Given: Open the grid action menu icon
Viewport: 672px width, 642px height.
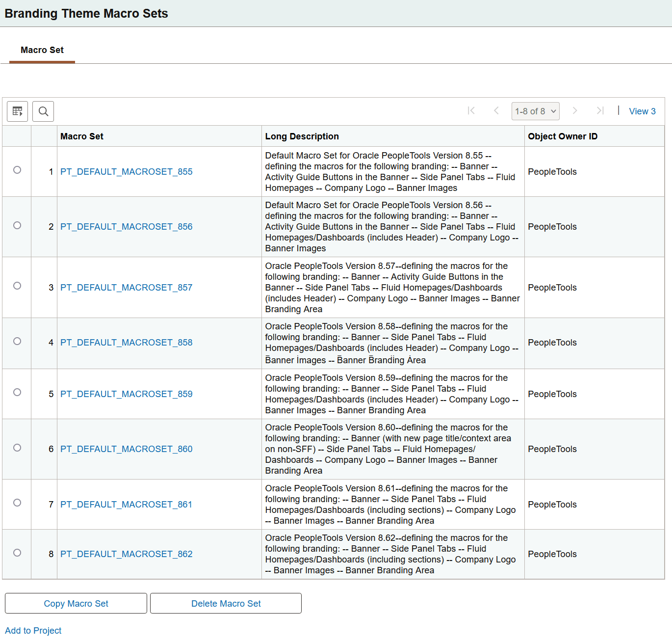Looking at the screenshot, I should tap(17, 111).
